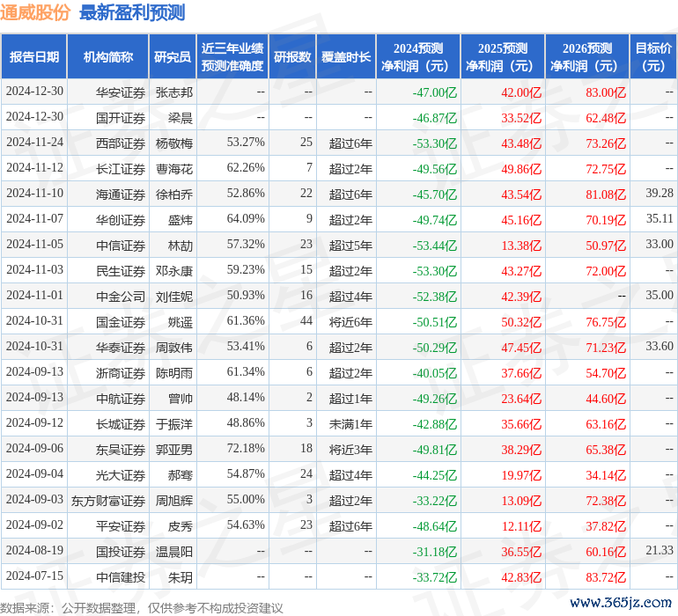
Task: Click the 数据来源 disclaimer text
Action: (x=142, y=609)
